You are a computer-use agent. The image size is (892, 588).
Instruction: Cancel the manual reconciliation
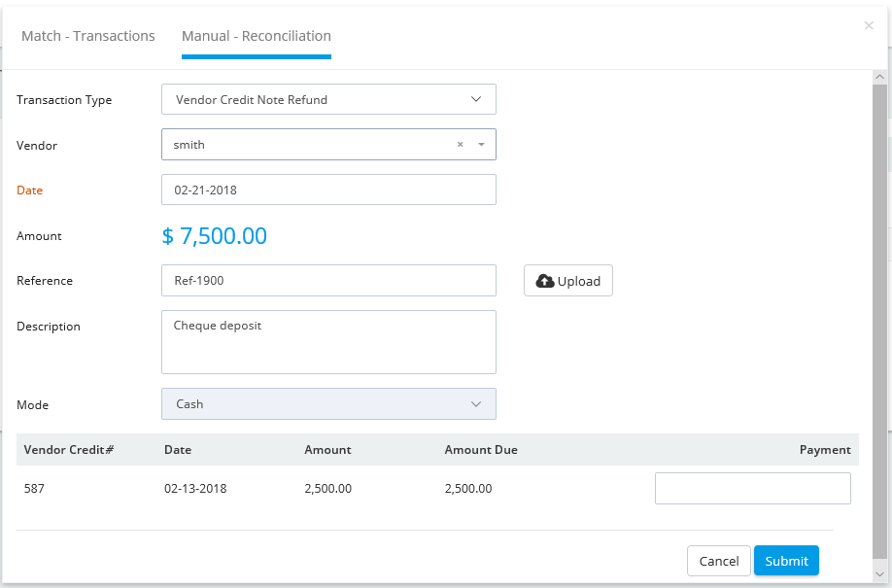coord(719,561)
